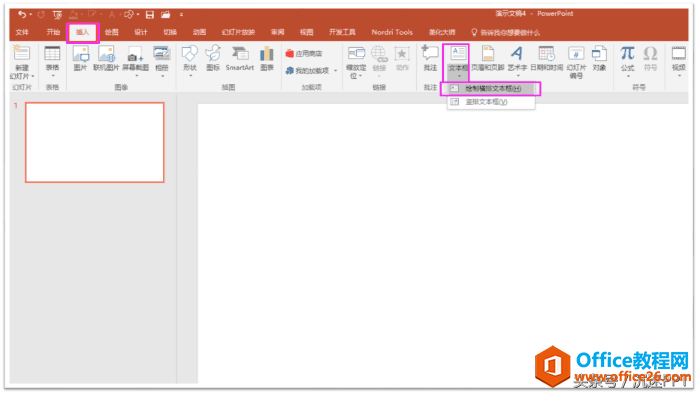Expand the 艺术字 WordArt dropdown
The height and width of the screenshot is (394, 698).
pos(518,76)
